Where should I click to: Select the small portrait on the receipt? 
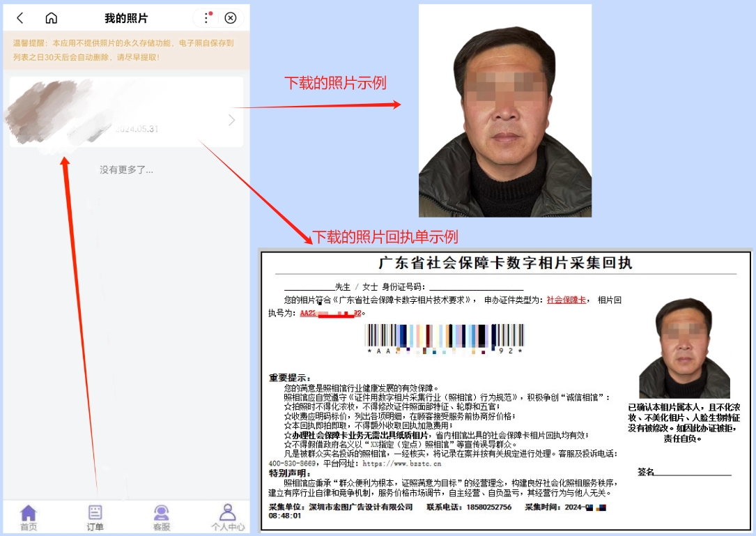coord(684,349)
